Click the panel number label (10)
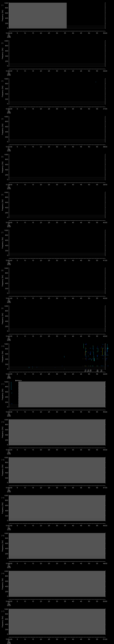114x644 pixels. pos(3,346)
